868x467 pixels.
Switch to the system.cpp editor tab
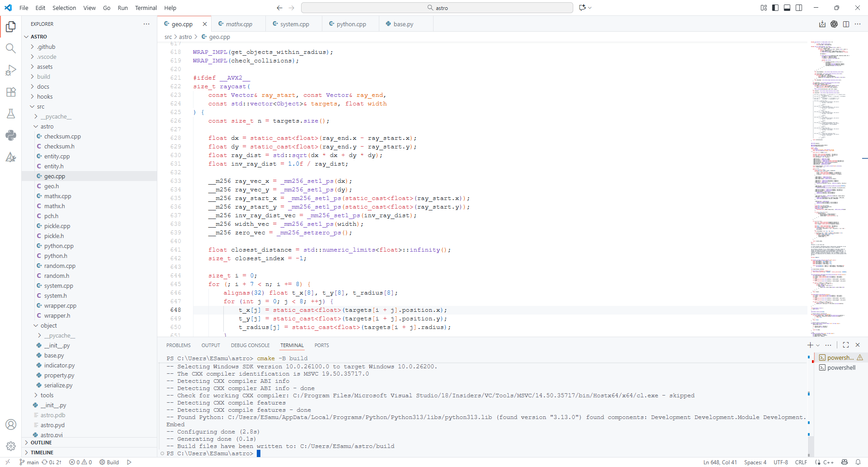click(294, 24)
